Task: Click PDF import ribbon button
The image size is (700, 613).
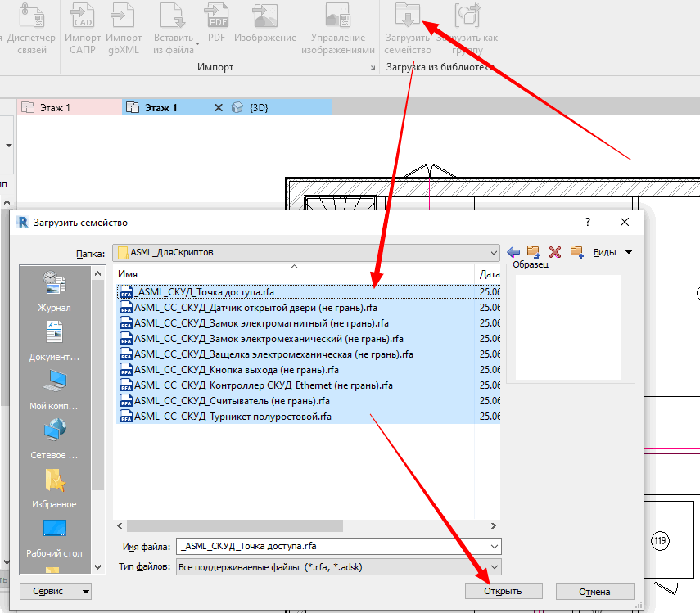Action: click(216, 23)
